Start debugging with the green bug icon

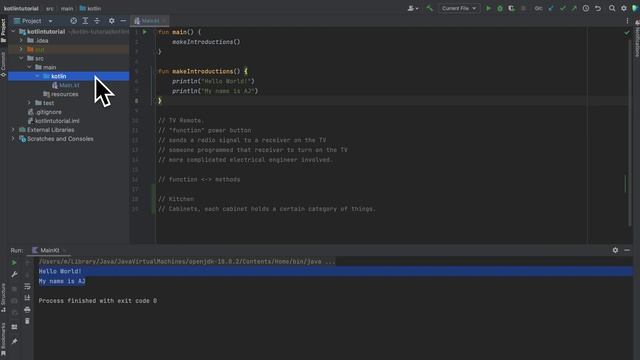[500, 8]
